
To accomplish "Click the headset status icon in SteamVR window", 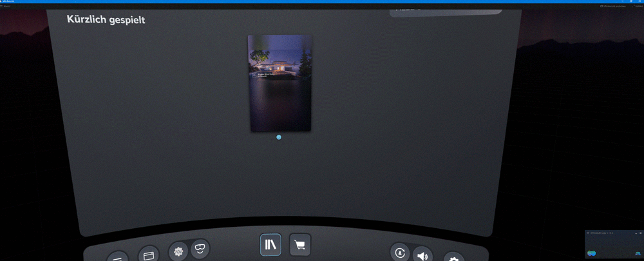I will click(591, 253).
